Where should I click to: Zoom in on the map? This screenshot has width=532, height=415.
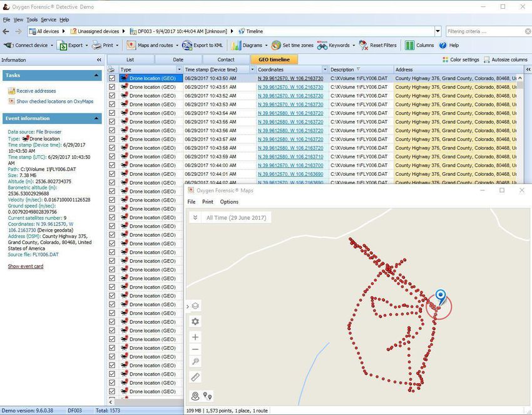point(195,337)
